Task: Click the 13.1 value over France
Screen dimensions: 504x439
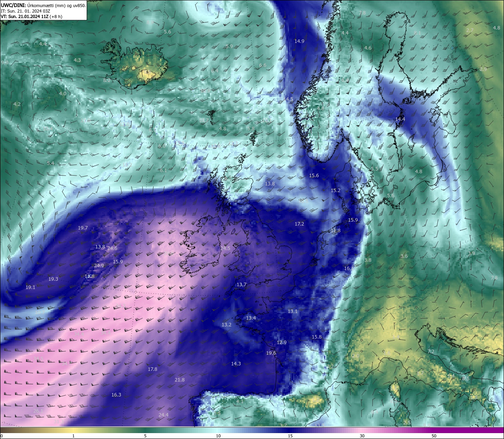Action: [293, 311]
